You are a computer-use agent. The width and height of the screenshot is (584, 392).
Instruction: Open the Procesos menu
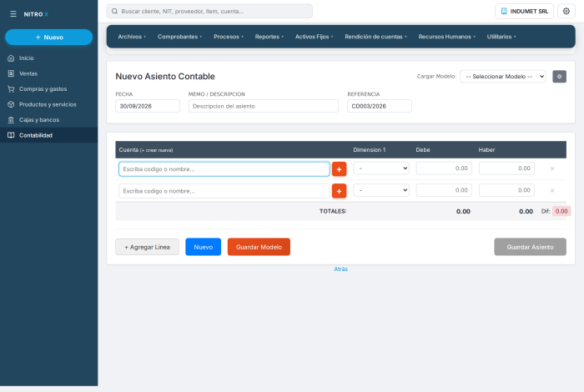point(229,37)
